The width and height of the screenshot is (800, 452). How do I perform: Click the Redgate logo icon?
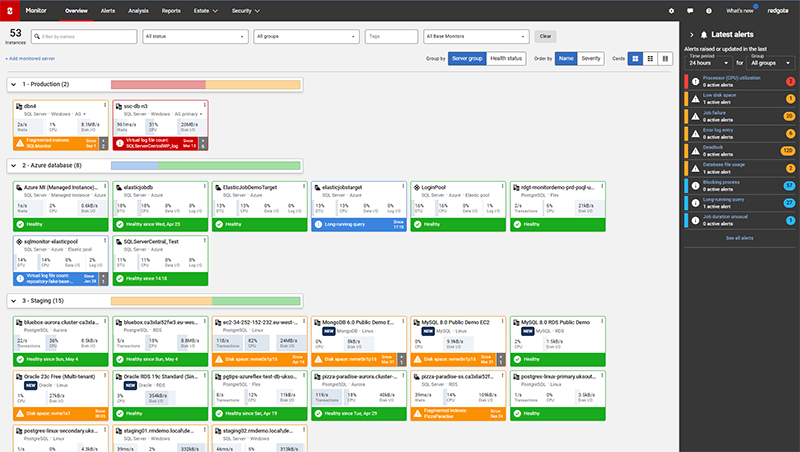[x=9, y=10]
